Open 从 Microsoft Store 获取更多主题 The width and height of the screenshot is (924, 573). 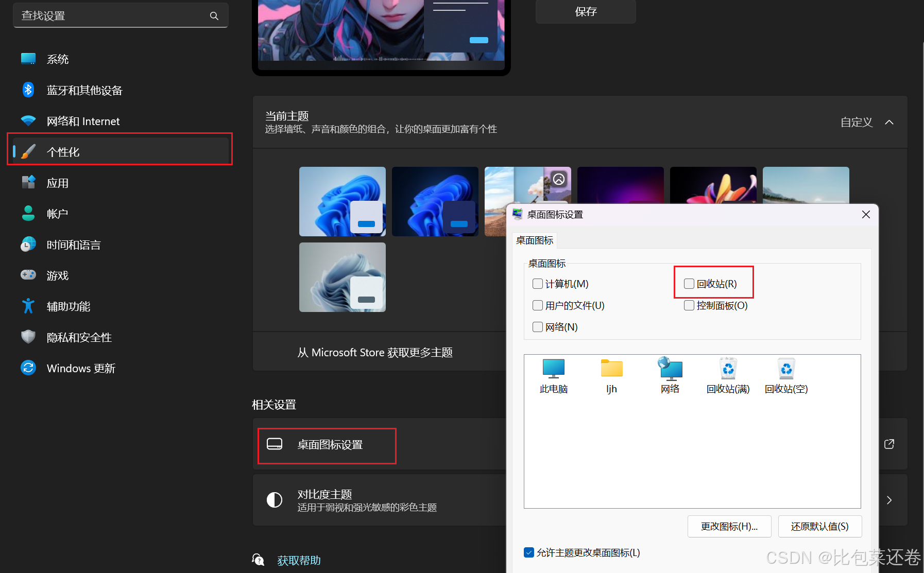coord(375,352)
